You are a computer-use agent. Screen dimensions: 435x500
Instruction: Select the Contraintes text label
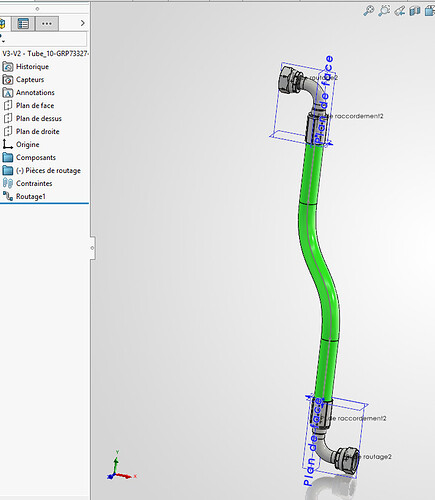(x=34, y=184)
